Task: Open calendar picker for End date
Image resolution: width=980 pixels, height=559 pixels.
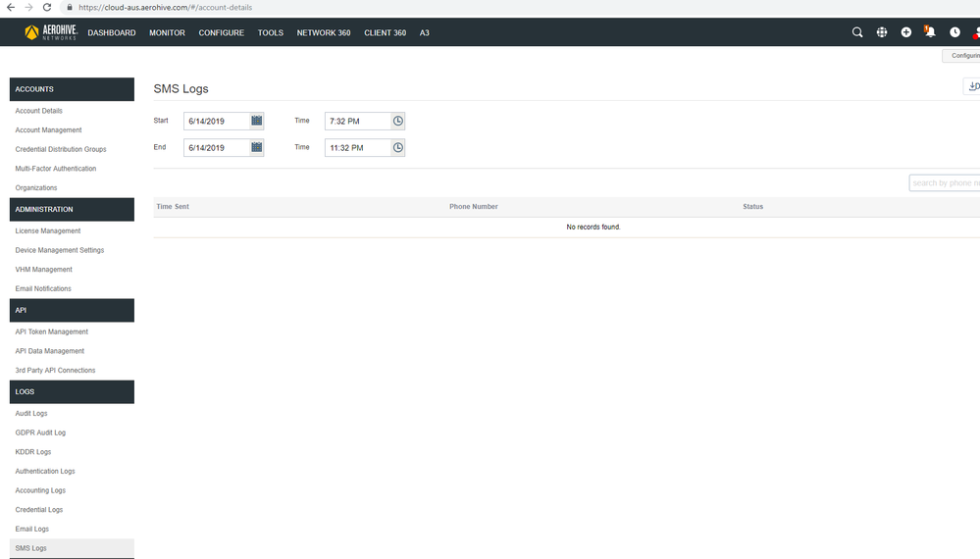Action: point(257,147)
